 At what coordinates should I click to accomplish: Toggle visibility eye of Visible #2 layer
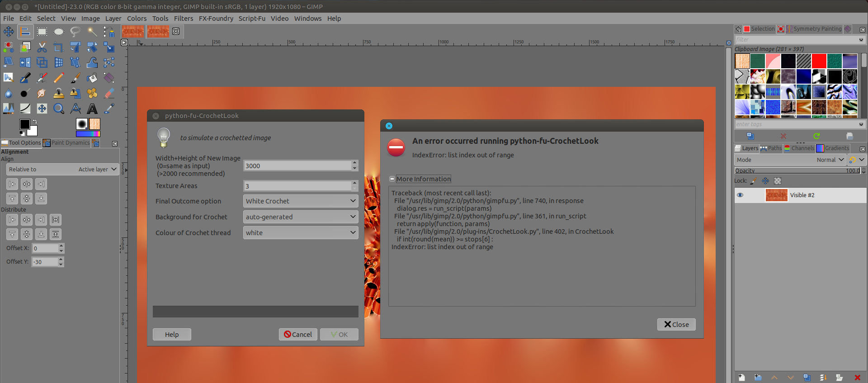740,195
